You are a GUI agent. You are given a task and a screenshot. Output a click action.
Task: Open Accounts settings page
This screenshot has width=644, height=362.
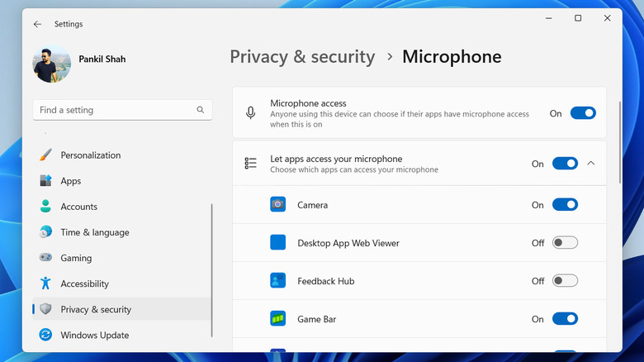pyautogui.click(x=78, y=207)
